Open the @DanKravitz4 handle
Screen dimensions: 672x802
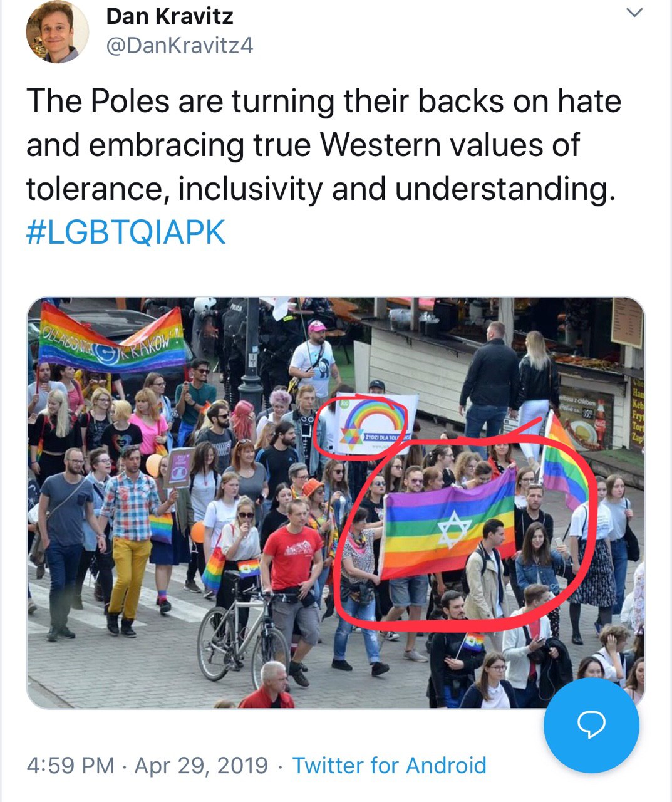point(180,46)
